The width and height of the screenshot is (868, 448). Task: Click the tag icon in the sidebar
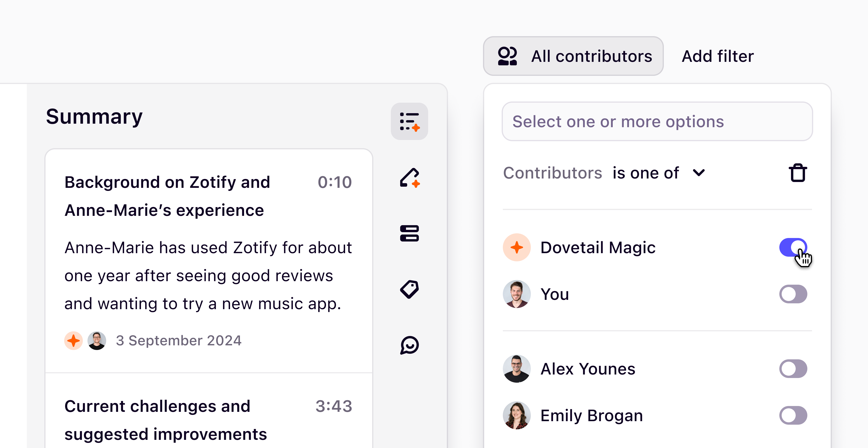click(x=409, y=289)
